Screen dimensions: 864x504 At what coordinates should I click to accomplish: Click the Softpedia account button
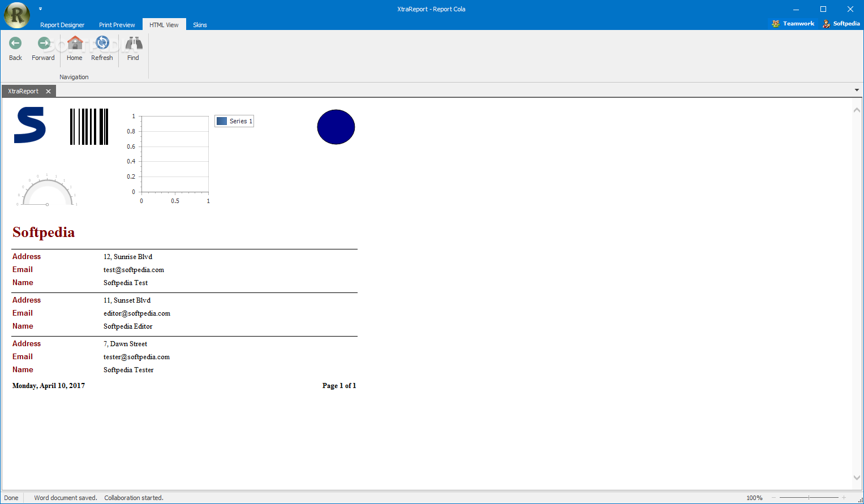[x=841, y=24]
